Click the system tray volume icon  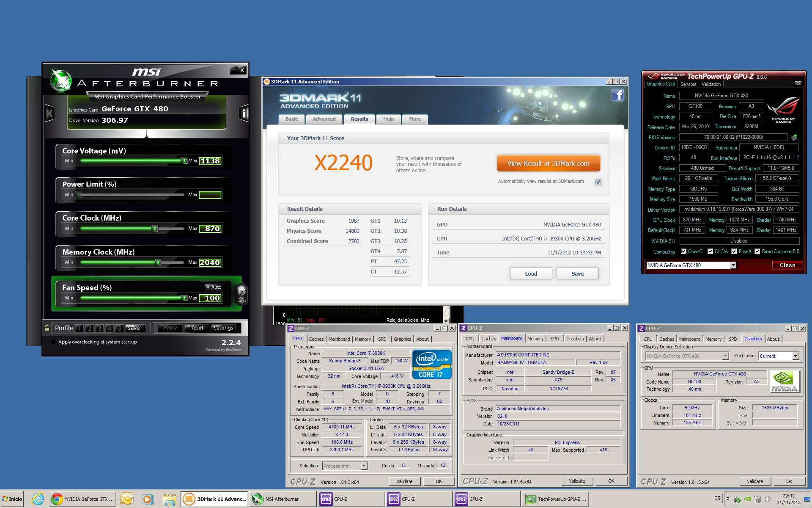[768, 499]
